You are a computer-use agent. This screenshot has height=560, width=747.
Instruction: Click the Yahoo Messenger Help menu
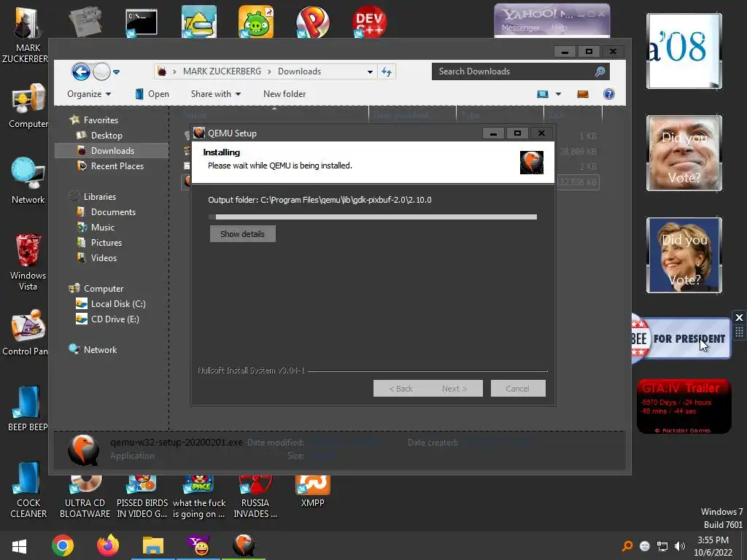click(560, 28)
